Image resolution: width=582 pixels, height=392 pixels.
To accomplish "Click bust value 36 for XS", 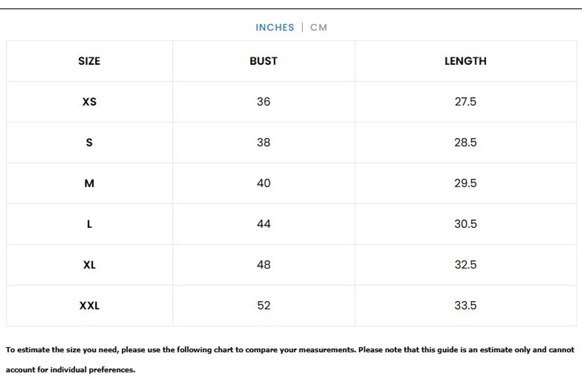I will 264,102.
